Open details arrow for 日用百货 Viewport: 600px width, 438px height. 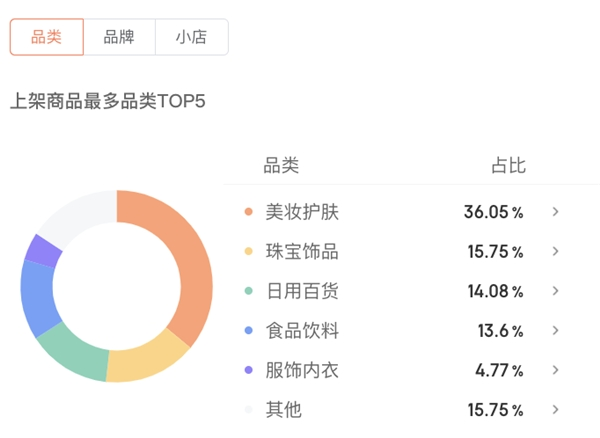(x=556, y=291)
